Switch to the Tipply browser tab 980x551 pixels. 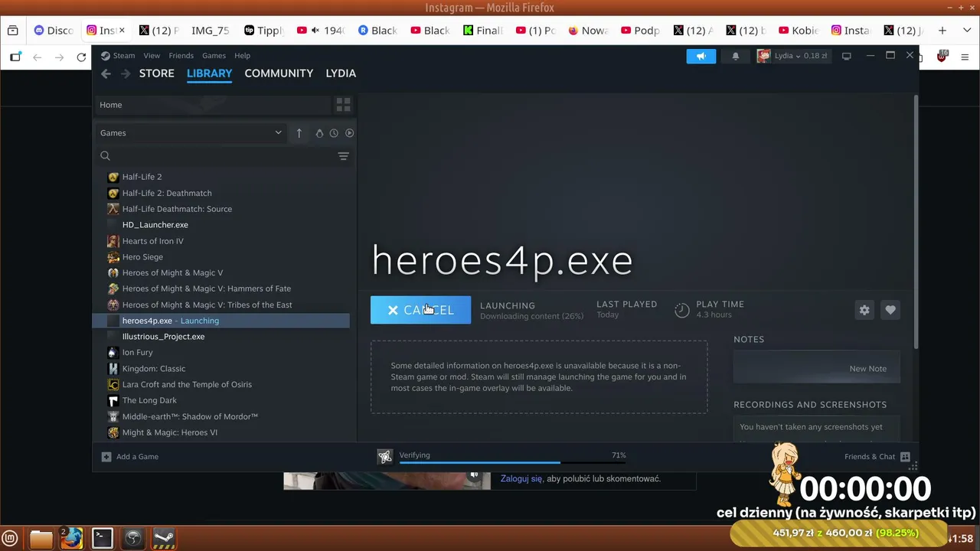[x=263, y=31]
